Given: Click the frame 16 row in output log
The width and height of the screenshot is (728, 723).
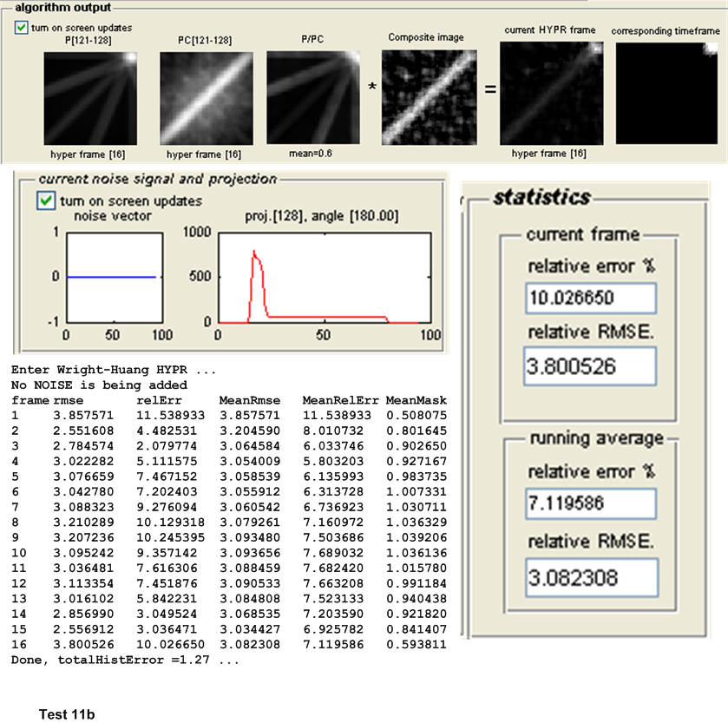Looking at the screenshot, I should coord(230,646).
